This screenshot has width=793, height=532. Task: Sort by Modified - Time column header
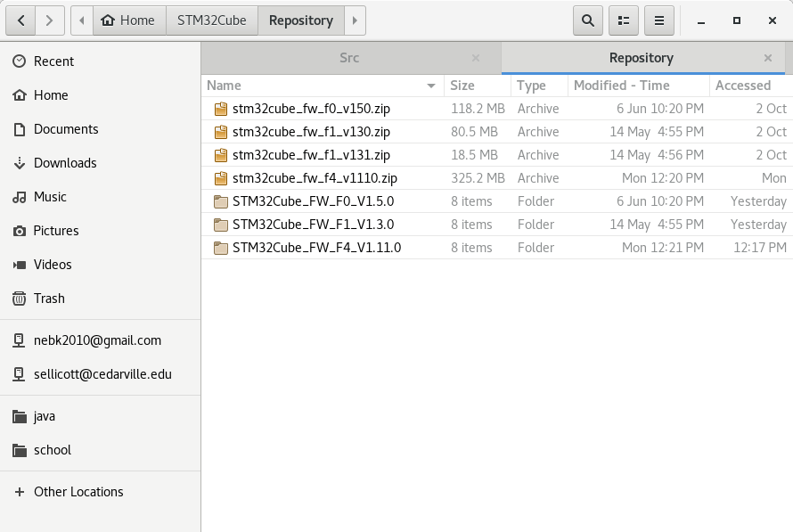coord(638,86)
